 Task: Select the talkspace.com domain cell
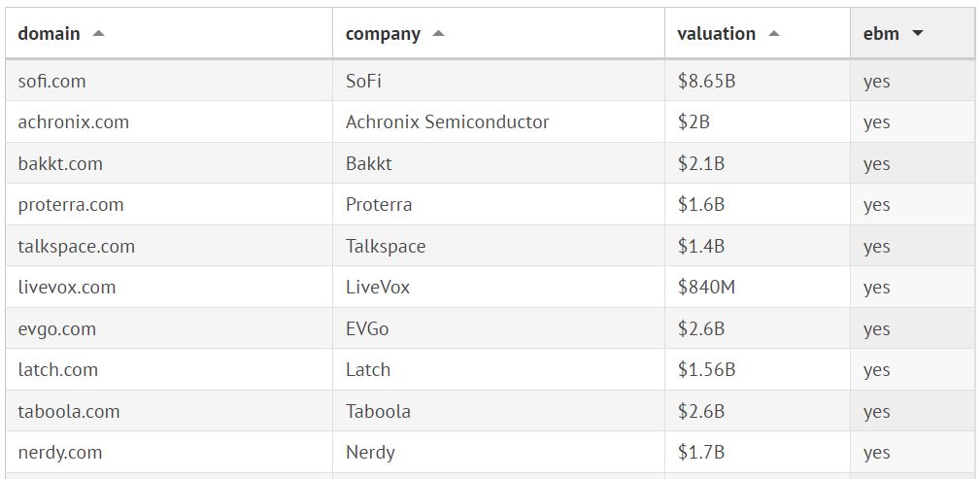coord(76,247)
